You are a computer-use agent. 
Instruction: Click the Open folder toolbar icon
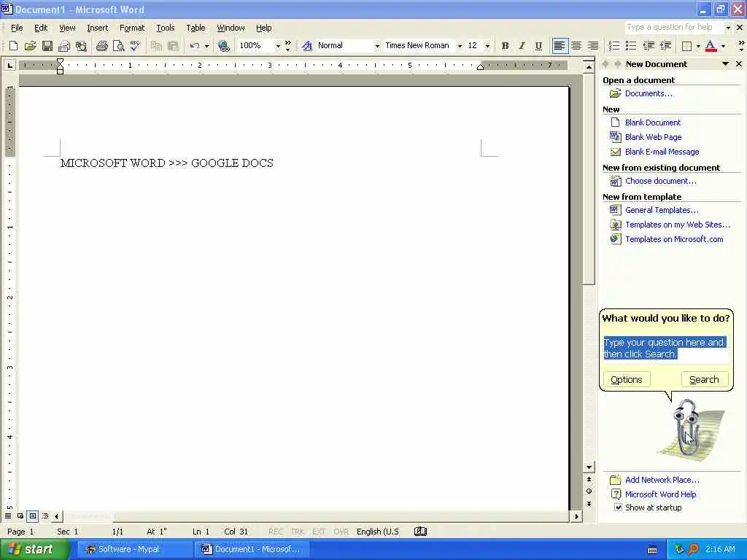[x=30, y=46]
